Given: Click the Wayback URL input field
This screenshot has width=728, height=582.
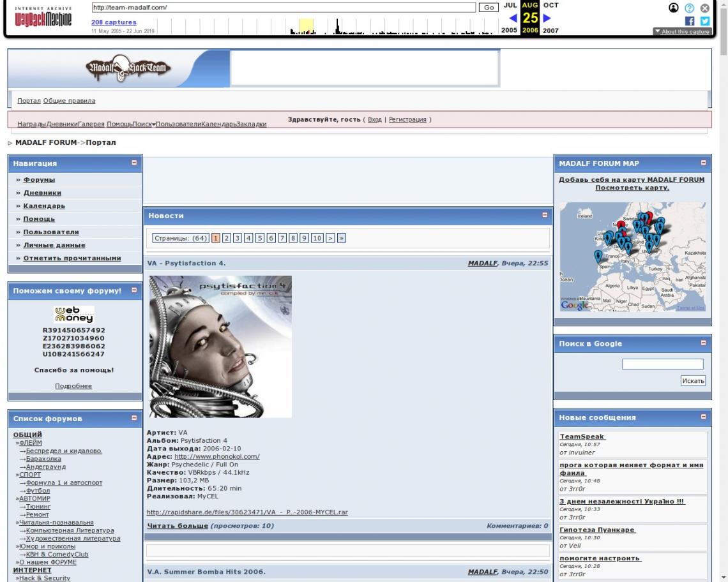Looking at the screenshot, I should click(284, 8).
